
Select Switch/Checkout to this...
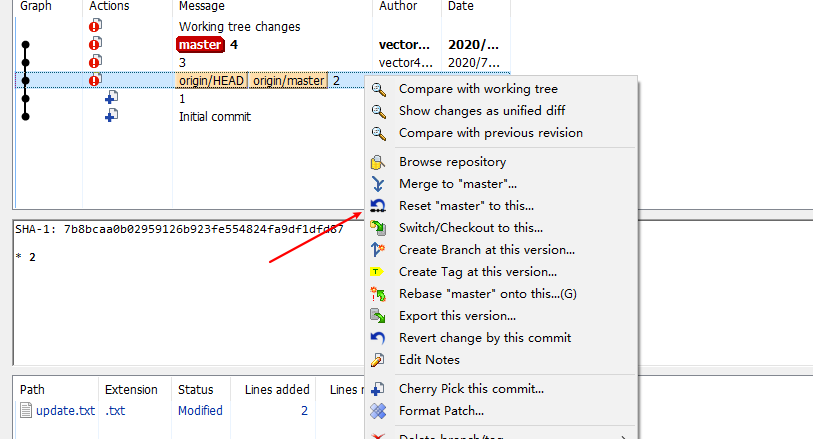[471, 228]
